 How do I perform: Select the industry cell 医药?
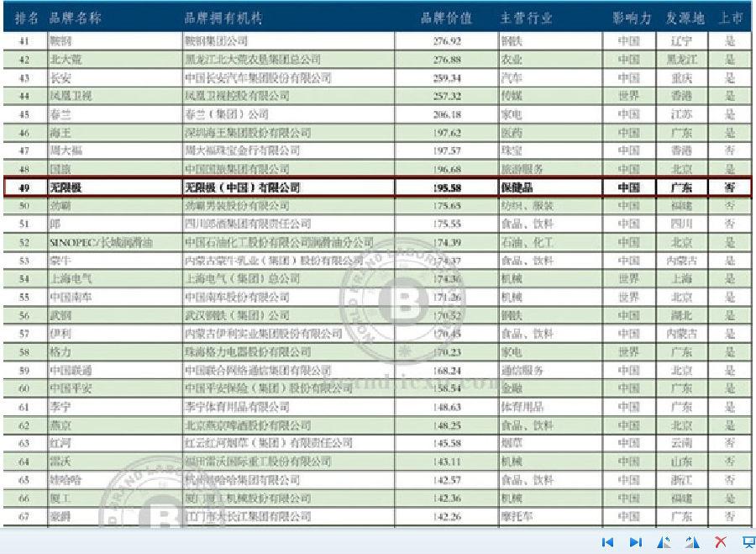coord(512,132)
